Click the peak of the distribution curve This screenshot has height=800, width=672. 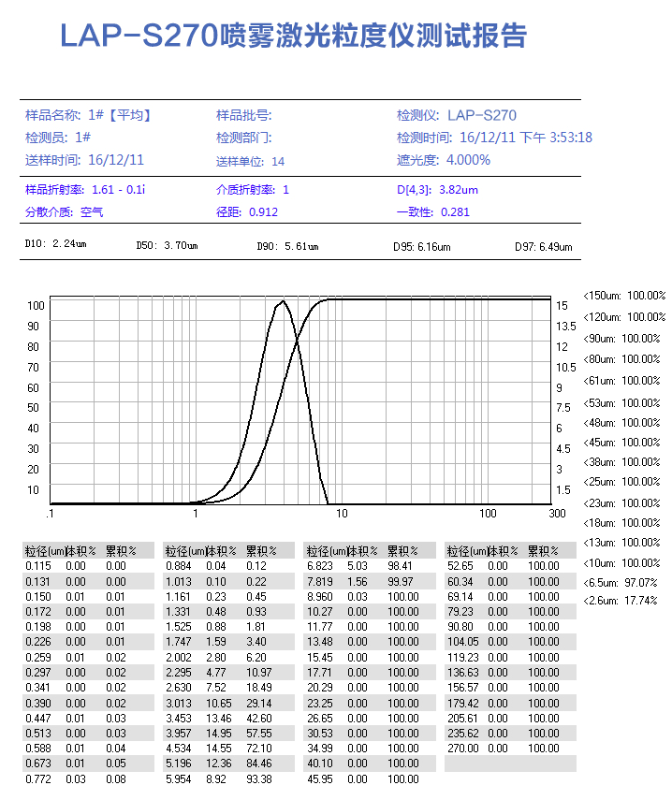[282, 301]
